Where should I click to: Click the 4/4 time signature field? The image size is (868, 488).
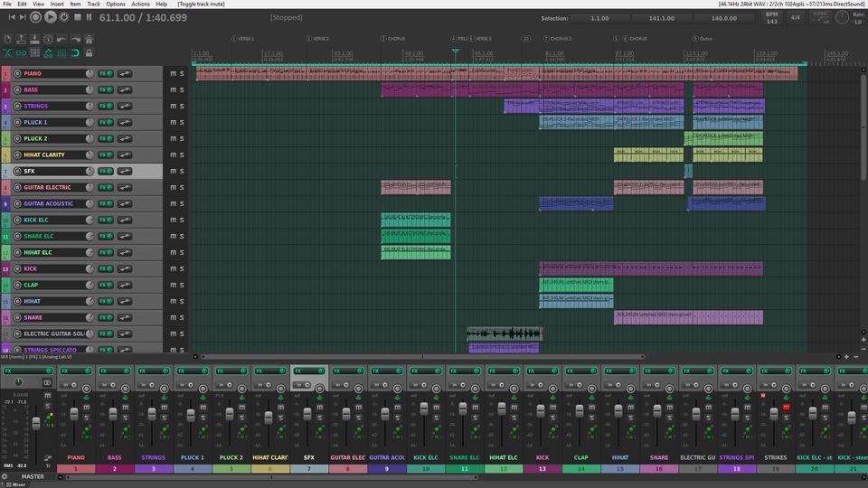point(796,18)
